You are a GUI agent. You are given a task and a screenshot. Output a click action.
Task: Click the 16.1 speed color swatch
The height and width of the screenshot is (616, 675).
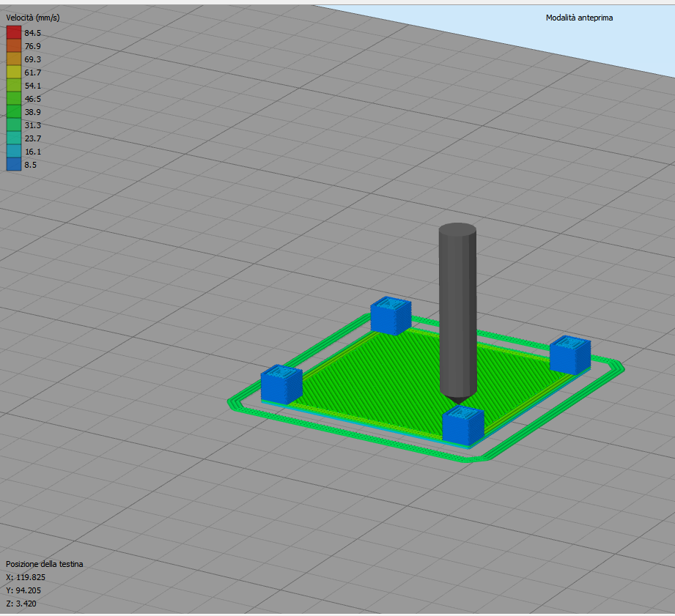tap(14, 152)
